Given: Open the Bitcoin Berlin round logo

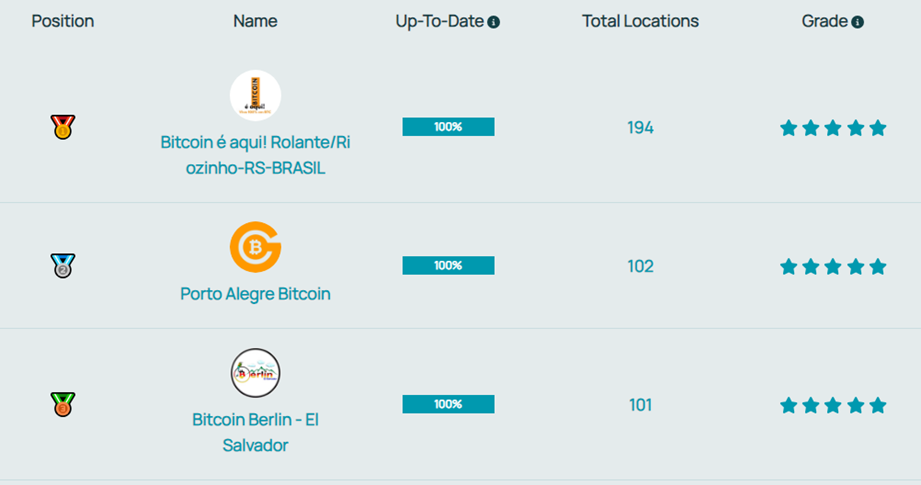Looking at the screenshot, I should point(255,373).
